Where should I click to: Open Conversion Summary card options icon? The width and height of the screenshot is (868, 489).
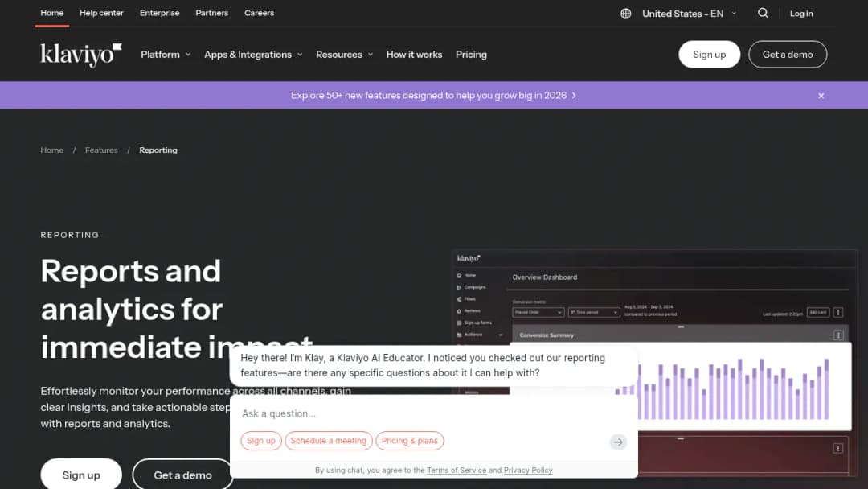(x=838, y=335)
